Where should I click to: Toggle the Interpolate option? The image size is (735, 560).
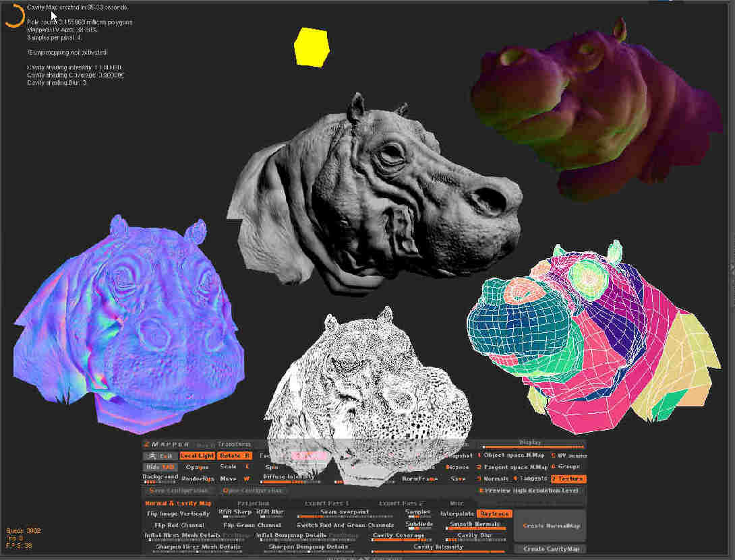(x=457, y=514)
